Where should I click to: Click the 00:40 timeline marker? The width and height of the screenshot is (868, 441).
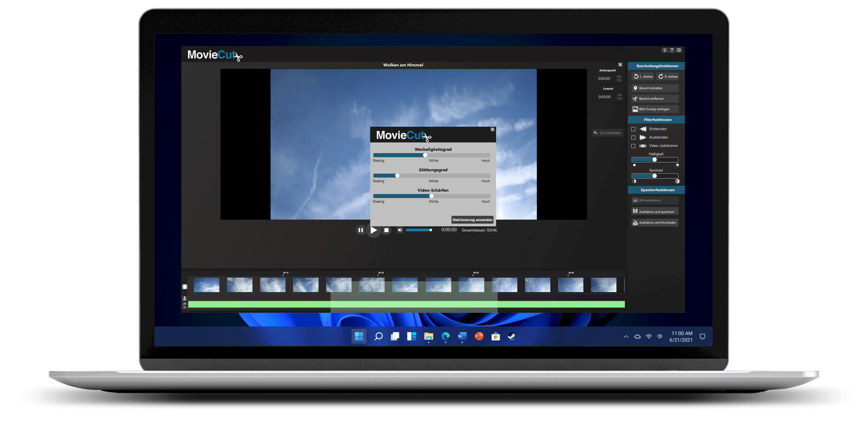pyautogui.click(x=571, y=273)
